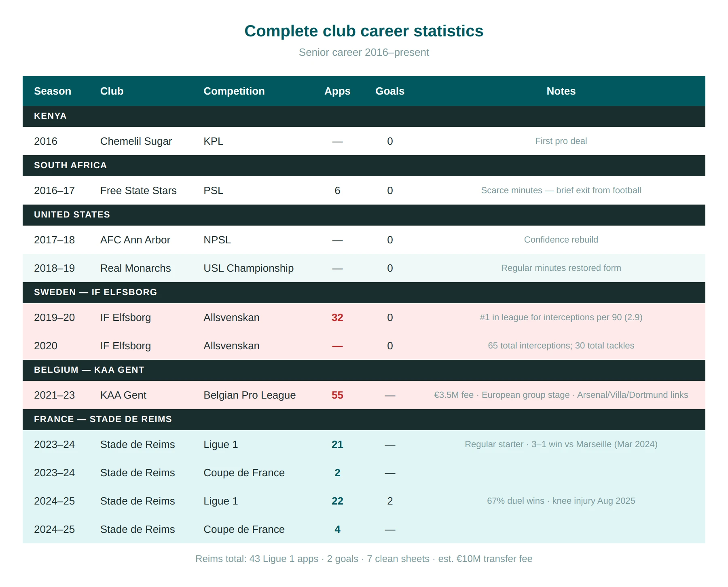Select the note mentioning "€3.5M fee"
Image resolution: width=728 pixels, height=587 pixels.
click(x=561, y=395)
